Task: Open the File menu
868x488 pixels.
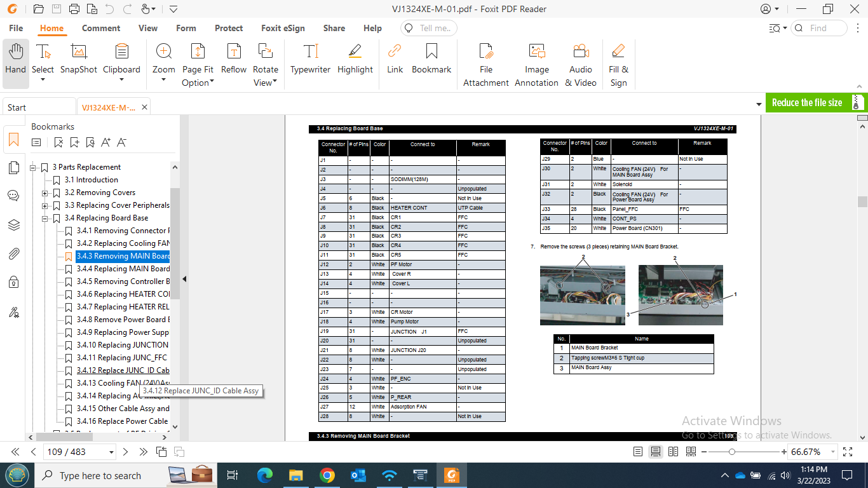Action: 16,28
